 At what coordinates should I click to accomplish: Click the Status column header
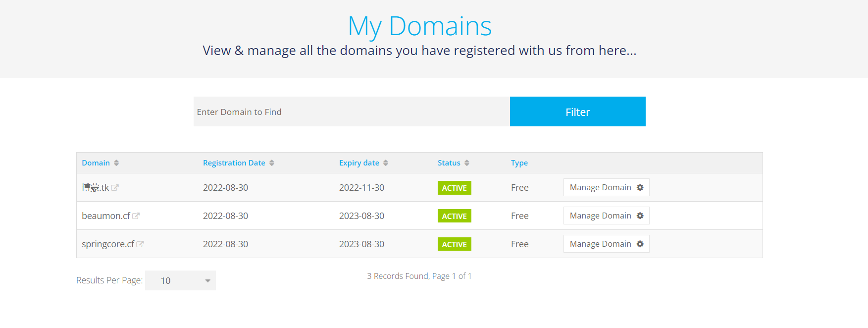tap(449, 163)
